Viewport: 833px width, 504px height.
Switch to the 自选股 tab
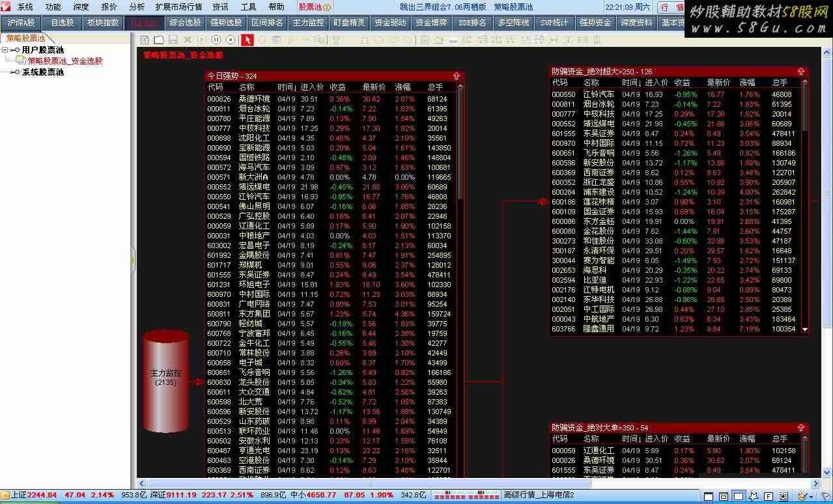(63, 23)
